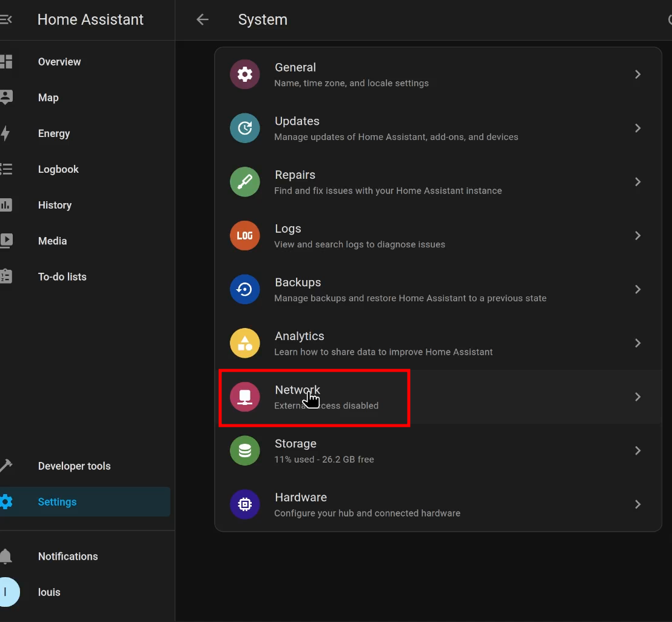The image size is (672, 622).
Task: Click the Developer tools hammer icon
Action: 6,466
